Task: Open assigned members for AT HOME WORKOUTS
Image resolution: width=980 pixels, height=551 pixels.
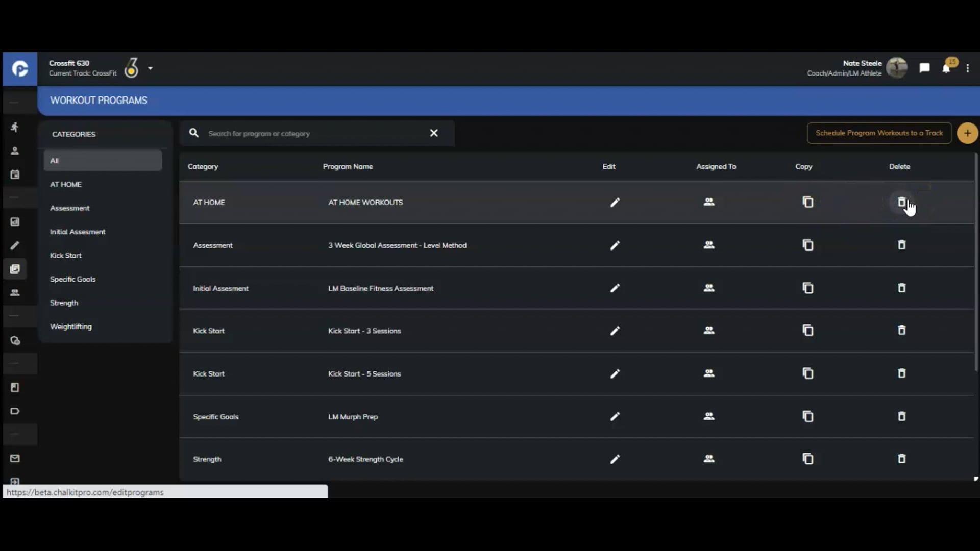Action: click(709, 202)
